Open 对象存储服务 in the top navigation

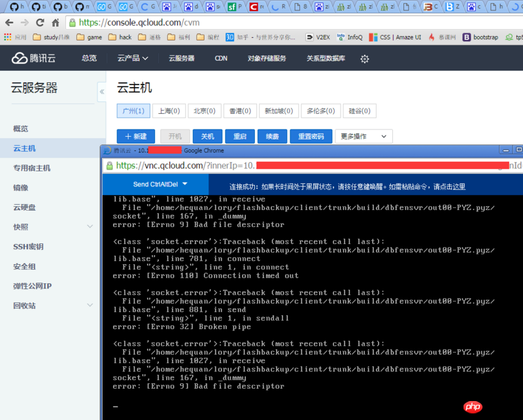tap(267, 58)
